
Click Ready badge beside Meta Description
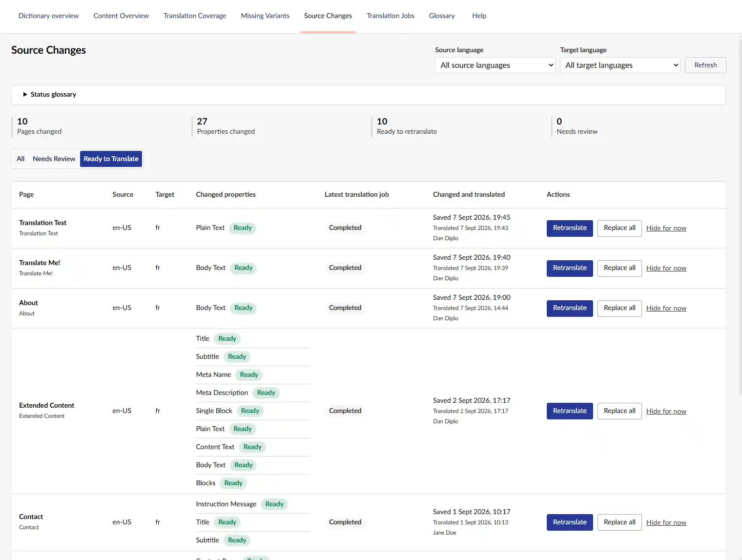266,393
